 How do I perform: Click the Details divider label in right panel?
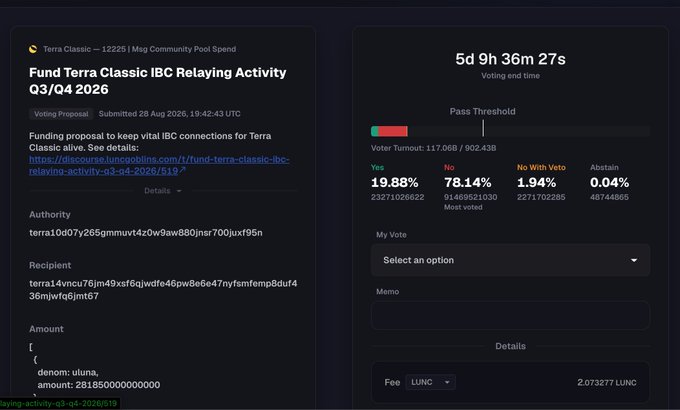click(x=510, y=346)
